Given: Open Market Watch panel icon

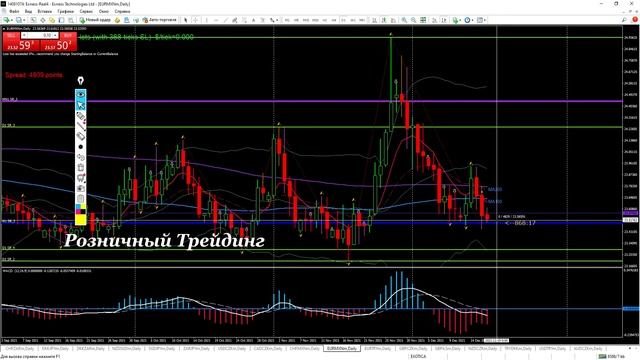Looking at the screenshot, I should coord(33,20).
